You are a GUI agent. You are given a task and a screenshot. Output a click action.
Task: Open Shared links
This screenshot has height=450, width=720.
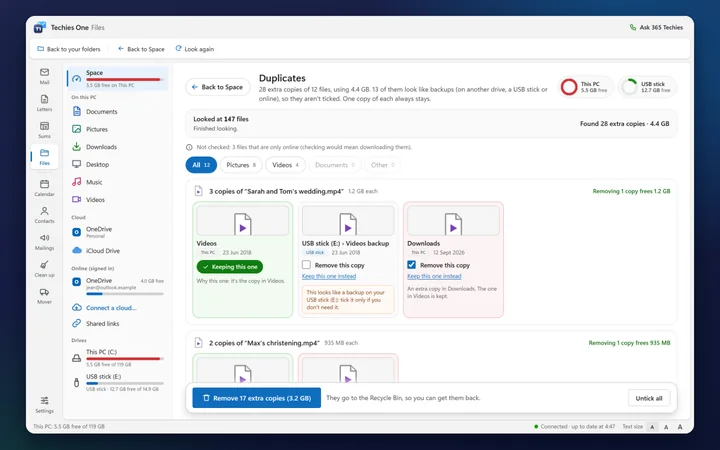point(118,324)
